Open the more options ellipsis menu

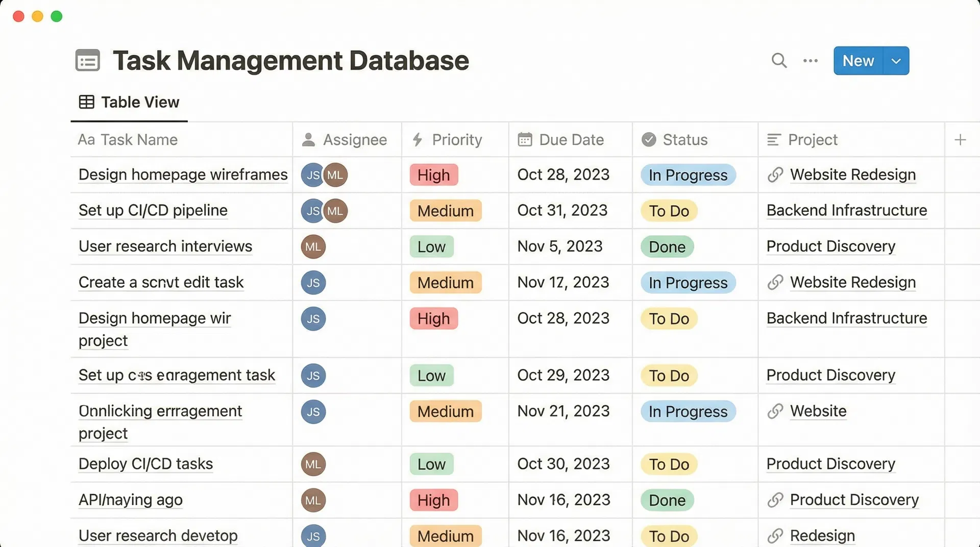pos(810,60)
